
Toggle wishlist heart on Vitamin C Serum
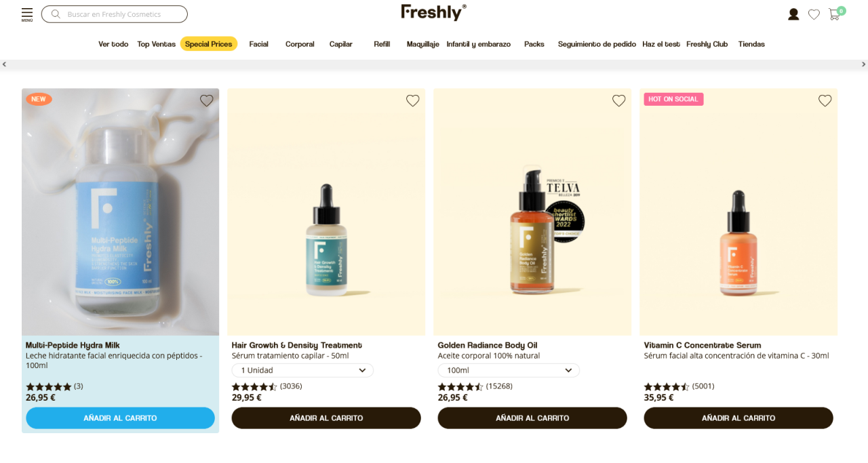pyautogui.click(x=825, y=100)
